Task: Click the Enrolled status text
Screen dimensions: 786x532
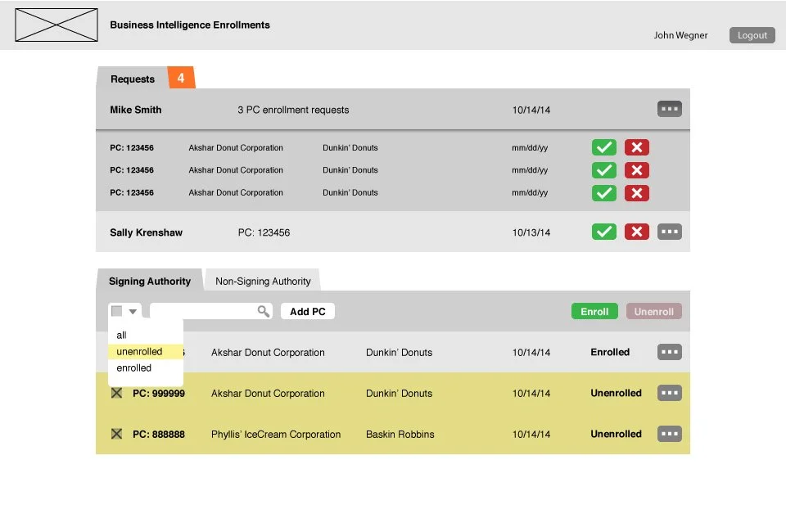Action: pos(610,352)
